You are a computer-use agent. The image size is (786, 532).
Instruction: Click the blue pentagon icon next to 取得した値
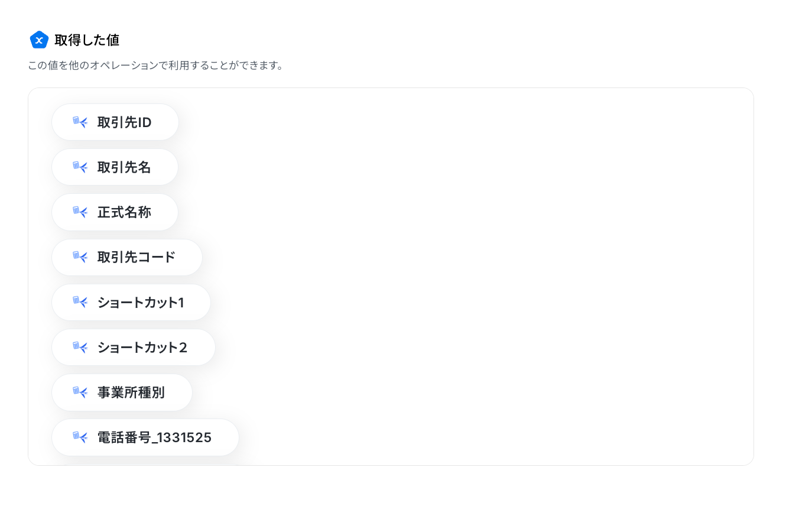[39, 40]
